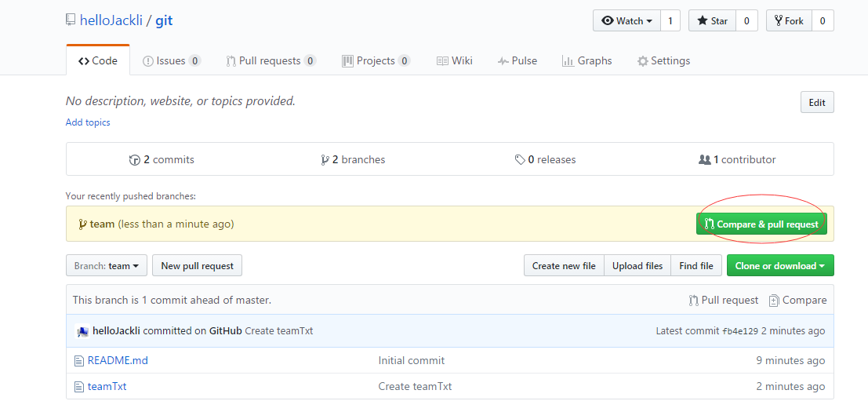Screen dimensions: 868x401
Task: Click the New pull request button
Action: click(197, 266)
